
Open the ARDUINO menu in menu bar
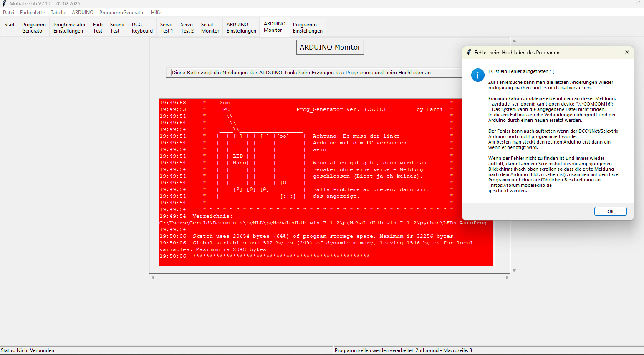[x=83, y=13]
